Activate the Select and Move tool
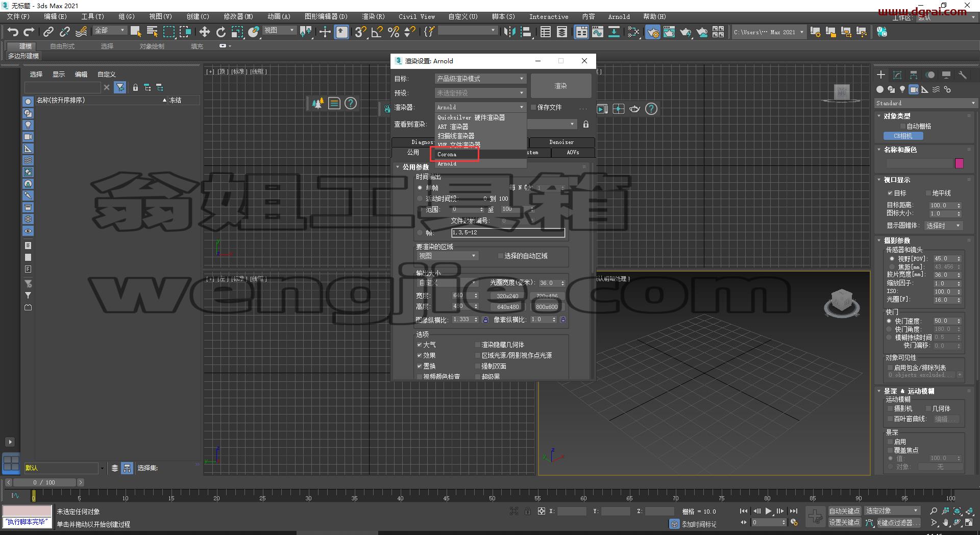Viewport: 980px width, 535px height. click(205, 32)
